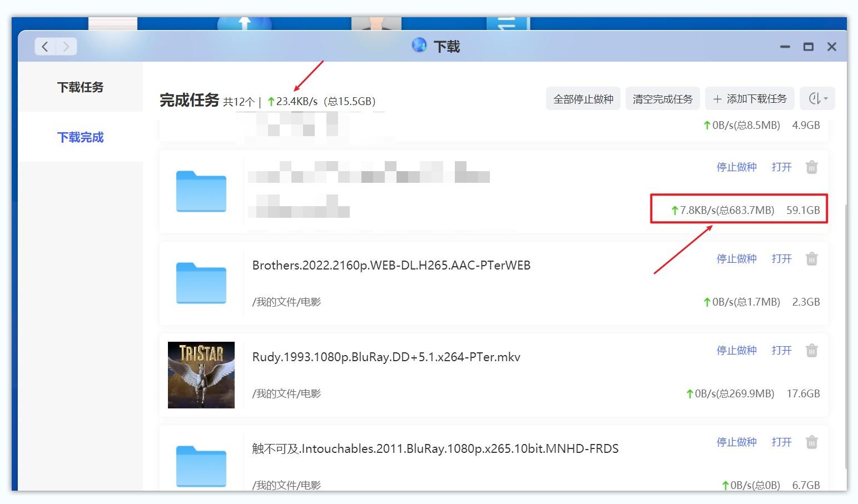Stop seeding the Brothers.2022 task via 停止做种

736,258
